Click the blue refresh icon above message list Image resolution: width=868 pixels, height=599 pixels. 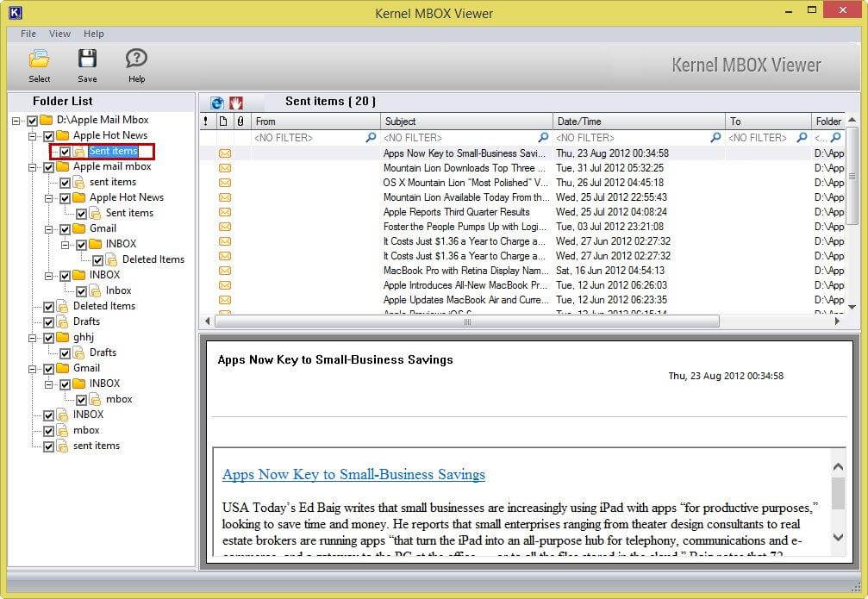pos(217,103)
